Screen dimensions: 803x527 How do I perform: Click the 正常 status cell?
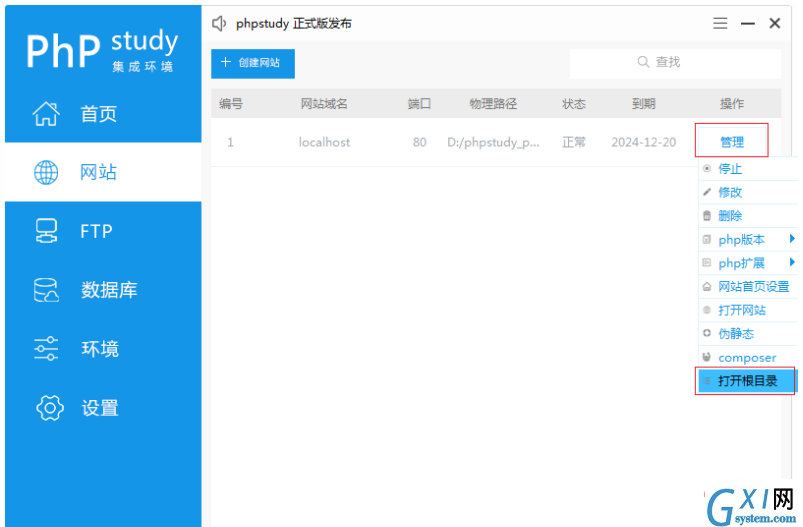(x=574, y=142)
